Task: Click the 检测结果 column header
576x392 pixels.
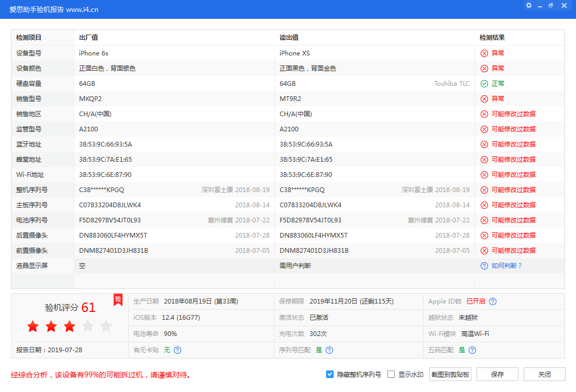Action: pyautogui.click(x=492, y=38)
